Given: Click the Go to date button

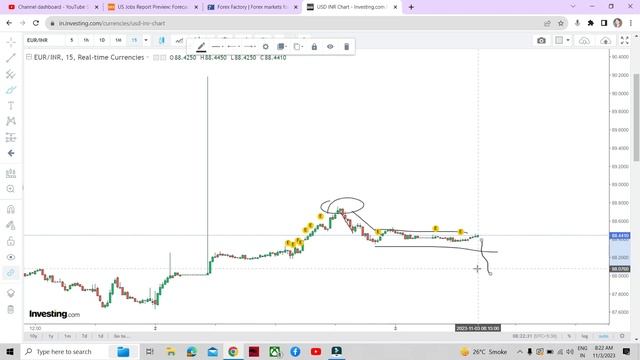Looking at the screenshot, I should 122,336.
